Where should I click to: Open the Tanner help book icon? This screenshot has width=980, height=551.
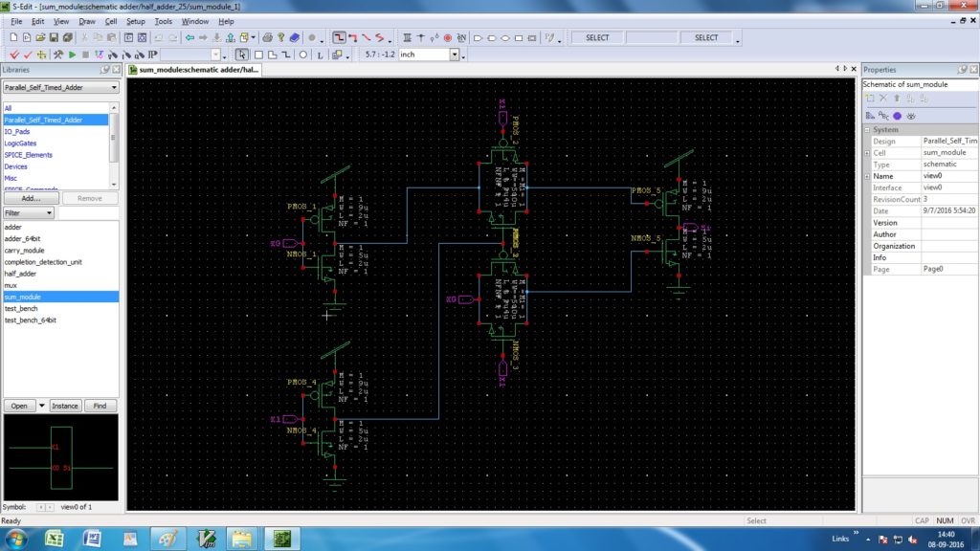point(295,38)
